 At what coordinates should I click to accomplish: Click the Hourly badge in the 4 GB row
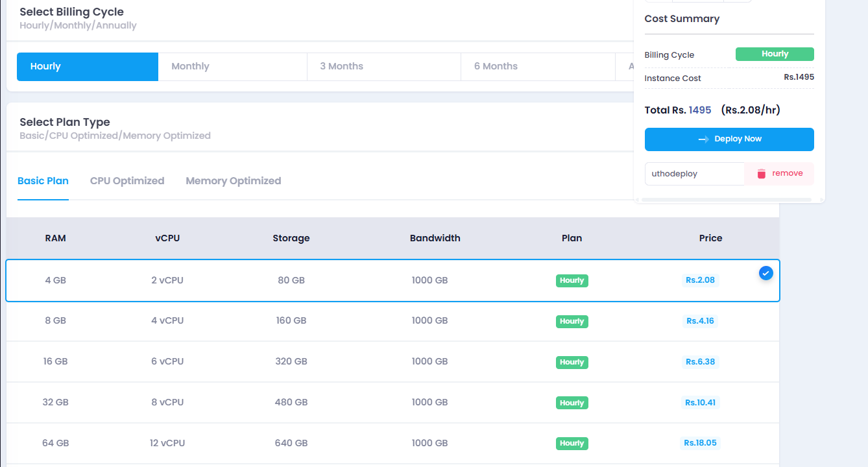pos(572,281)
